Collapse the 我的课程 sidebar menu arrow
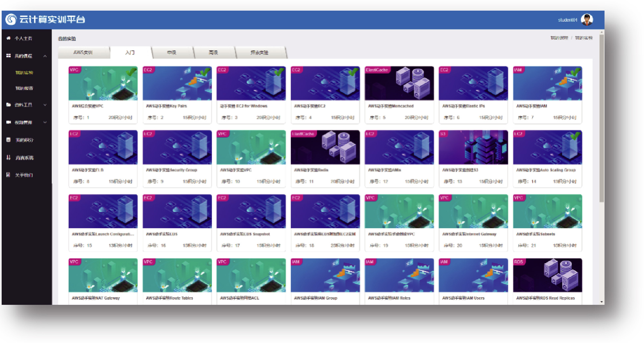The width and height of the screenshot is (644, 343). pyautogui.click(x=45, y=56)
